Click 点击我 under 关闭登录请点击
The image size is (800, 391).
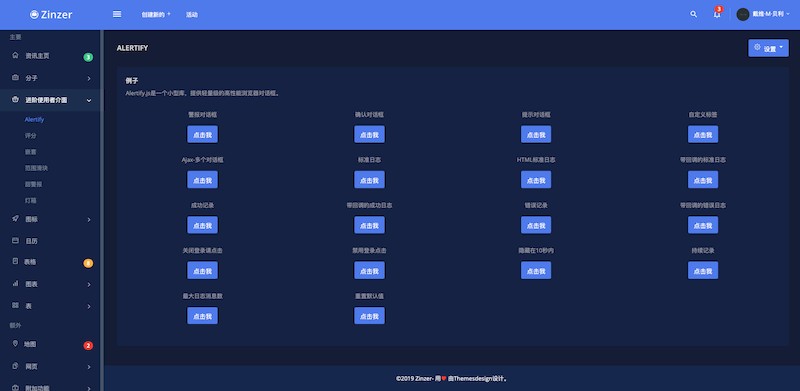point(203,271)
